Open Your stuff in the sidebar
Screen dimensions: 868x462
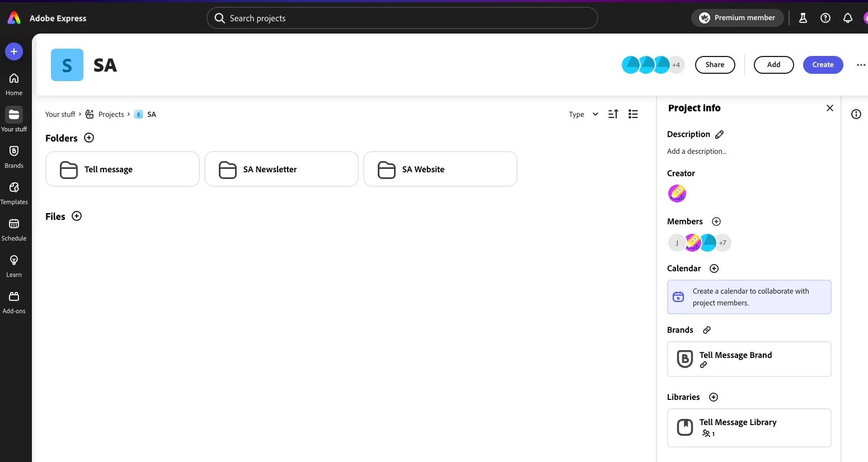tap(14, 120)
